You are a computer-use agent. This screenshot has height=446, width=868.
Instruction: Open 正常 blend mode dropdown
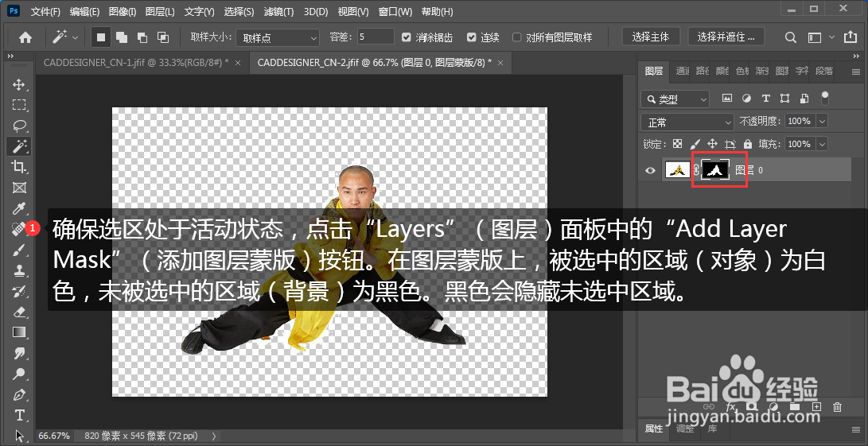click(x=687, y=122)
